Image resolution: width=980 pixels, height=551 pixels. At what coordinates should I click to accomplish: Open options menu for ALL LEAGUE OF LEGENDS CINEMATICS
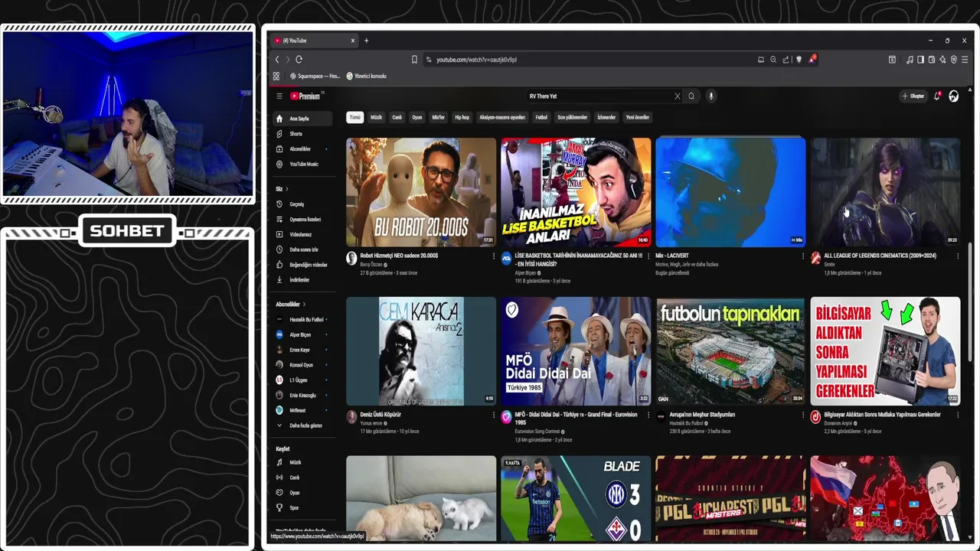957,256
